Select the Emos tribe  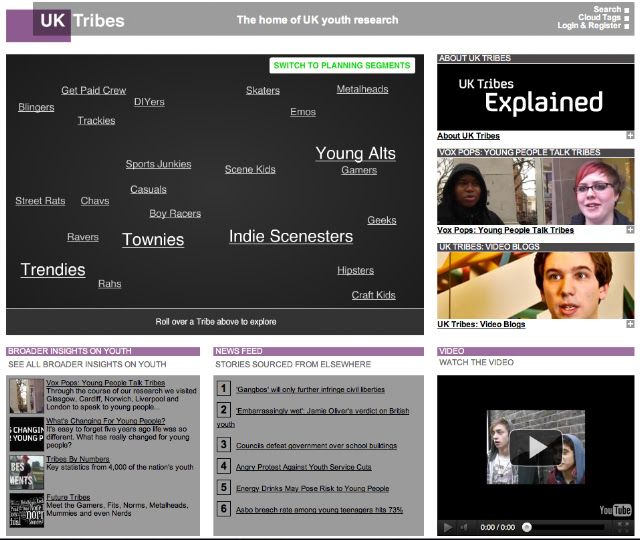point(303,112)
